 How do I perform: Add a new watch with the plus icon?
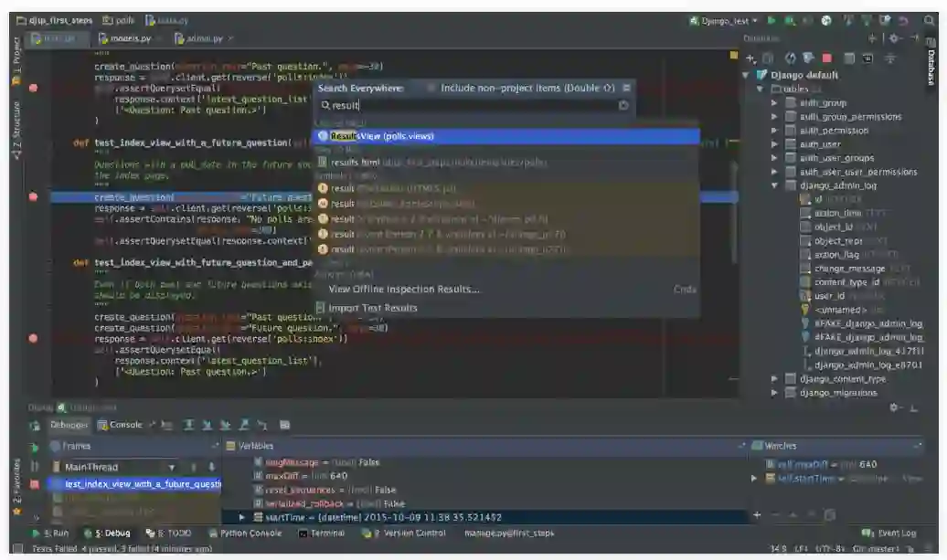(x=757, y=514)
